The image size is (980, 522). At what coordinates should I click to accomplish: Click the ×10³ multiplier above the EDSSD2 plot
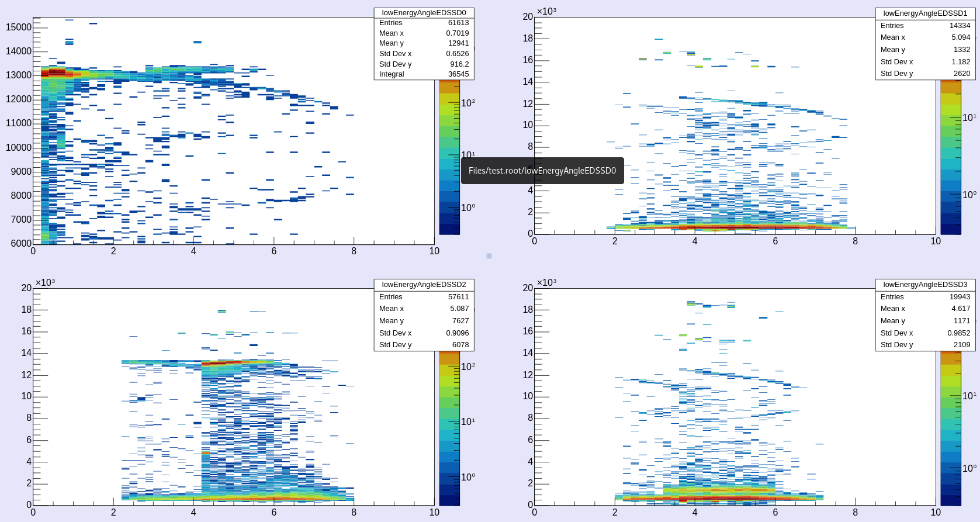pyautogui.click(x=45, y=282)
